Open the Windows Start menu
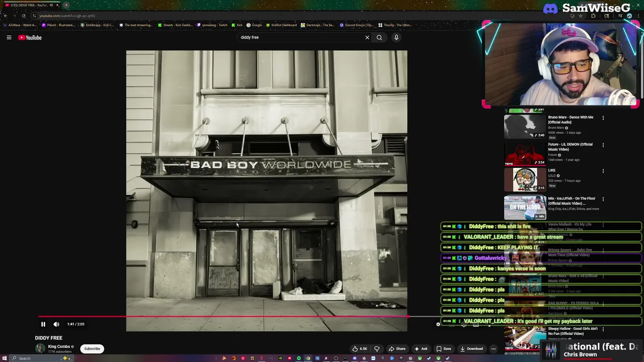This screenshot has width=644, height=362. (6, 358)
